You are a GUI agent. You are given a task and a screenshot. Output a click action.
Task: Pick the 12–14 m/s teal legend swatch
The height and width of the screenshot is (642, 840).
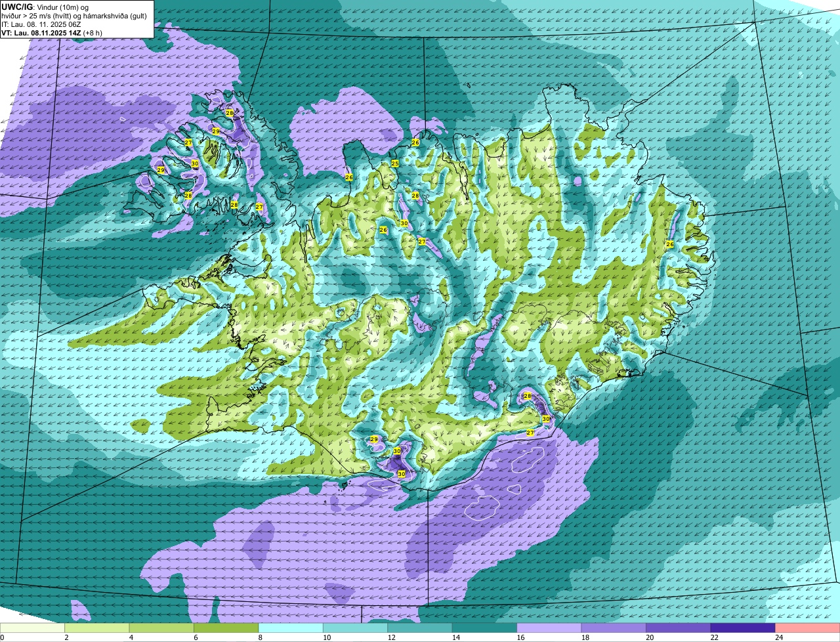(x=420, y=628)
